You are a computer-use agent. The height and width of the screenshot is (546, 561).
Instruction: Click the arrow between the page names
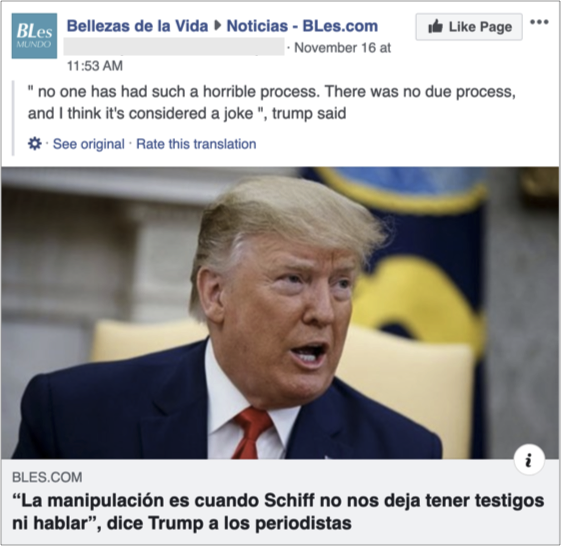(217, 26)
